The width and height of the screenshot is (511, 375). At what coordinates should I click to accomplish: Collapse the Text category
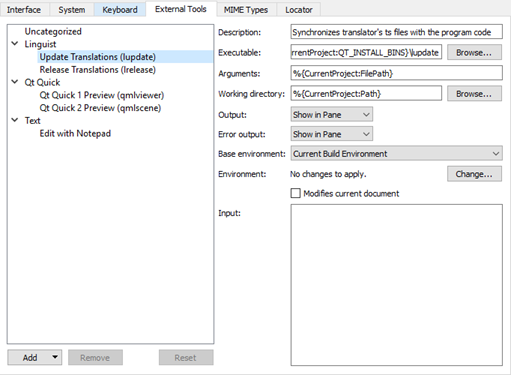15,120
